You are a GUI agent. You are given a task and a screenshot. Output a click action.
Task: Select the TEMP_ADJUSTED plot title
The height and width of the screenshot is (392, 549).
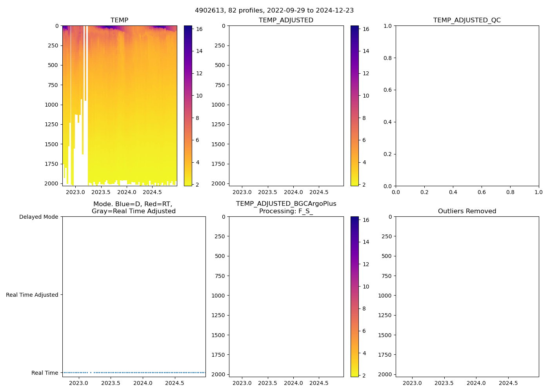(286, 20)
